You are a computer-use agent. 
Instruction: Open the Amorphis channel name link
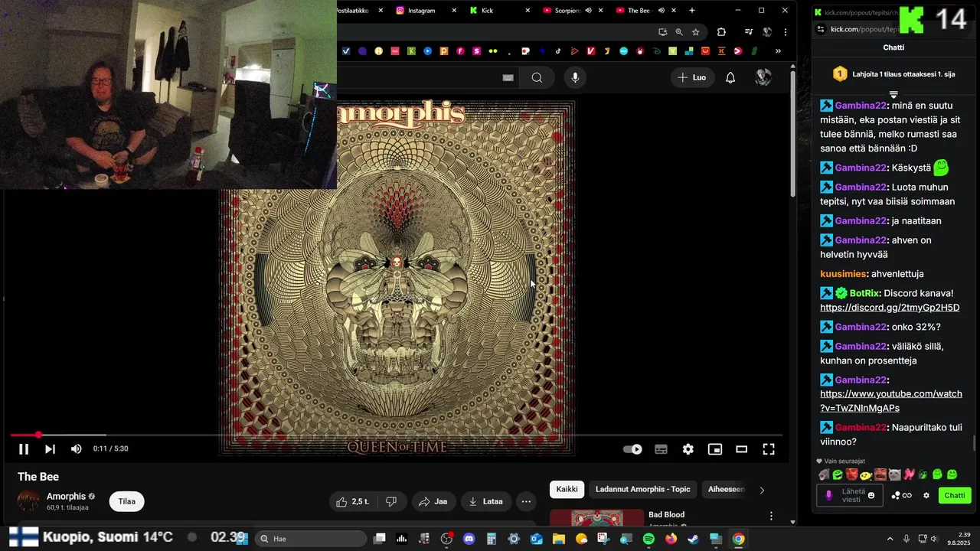point(66,496)
